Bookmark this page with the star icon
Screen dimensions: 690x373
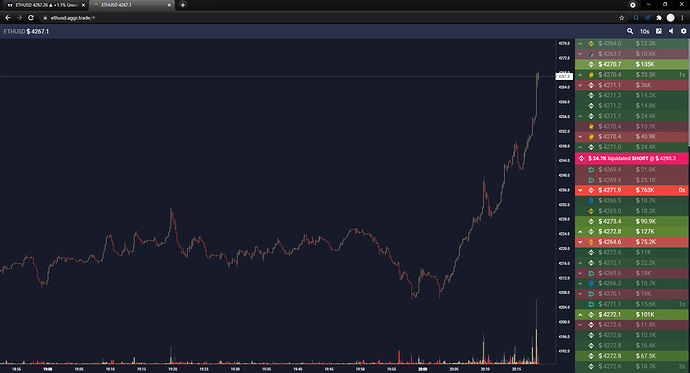621,18
